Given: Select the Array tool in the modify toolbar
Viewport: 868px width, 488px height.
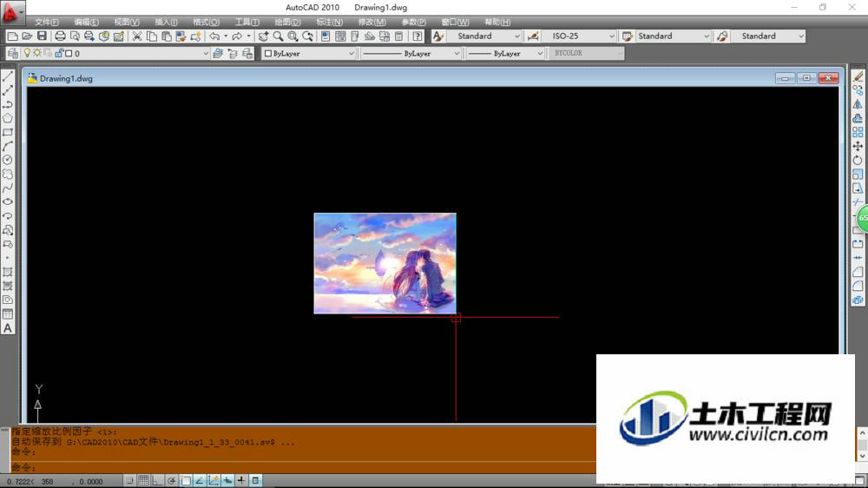Looking at the screenshot, I should click(x=858, y=132).
